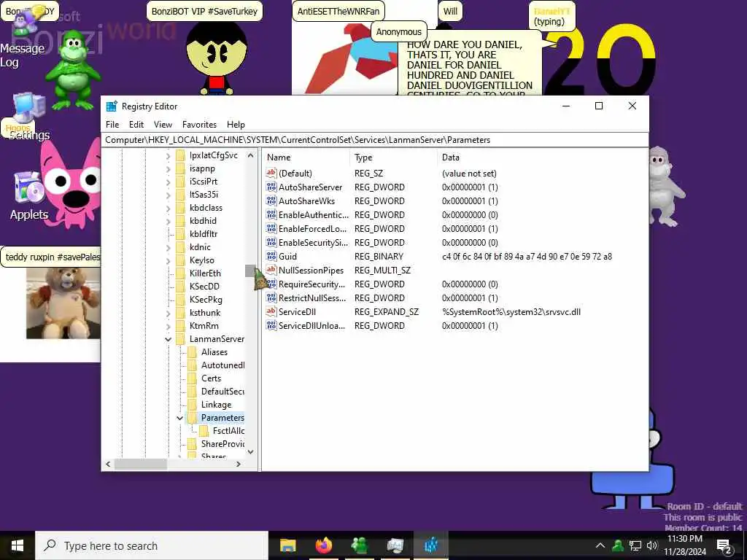Click the %SystemRoot%\system32\srvsvc.dll data
The image size is (747, 560).
[x=511, y=312]
